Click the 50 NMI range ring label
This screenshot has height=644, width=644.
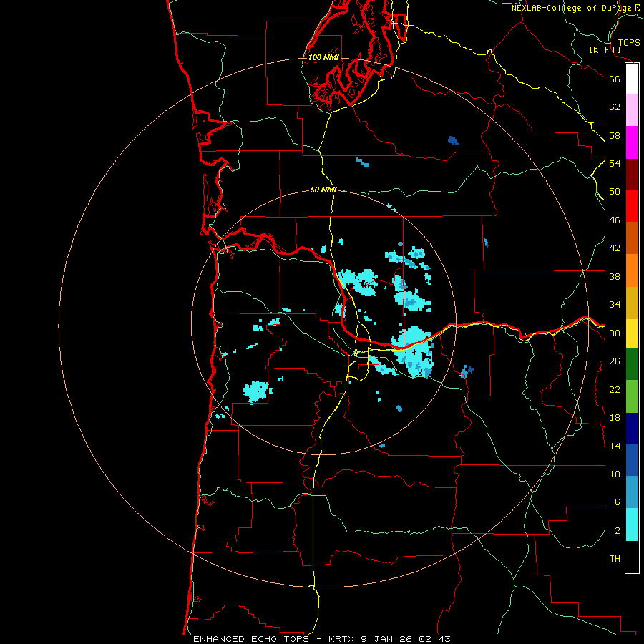(x=323, y=190)
